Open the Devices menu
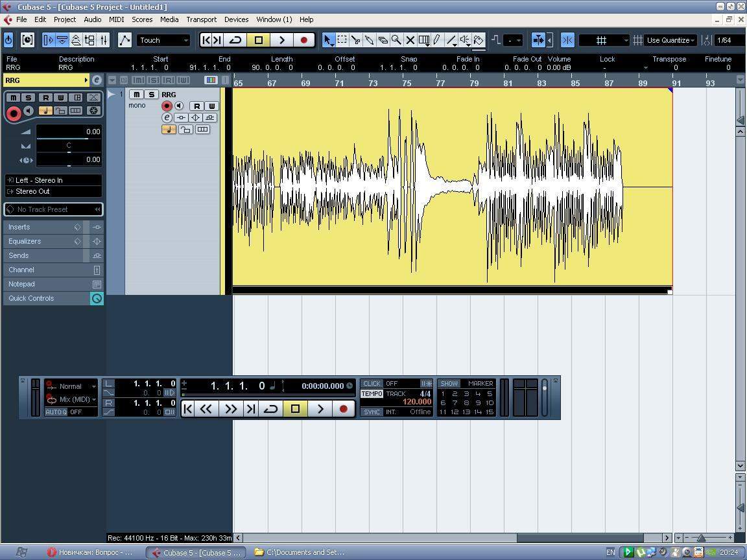The image size is (747, 560). click(236, 19)
